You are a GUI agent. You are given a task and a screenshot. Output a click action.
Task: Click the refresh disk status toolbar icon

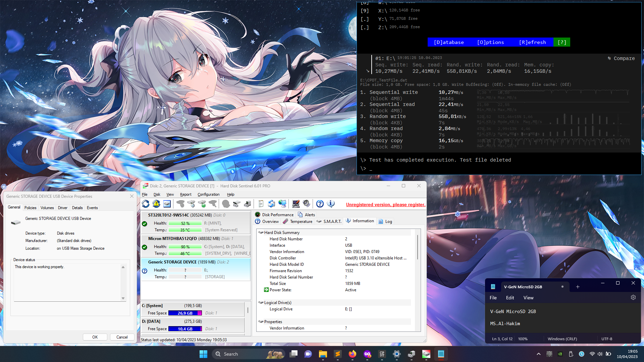click(x=146, y=204)
